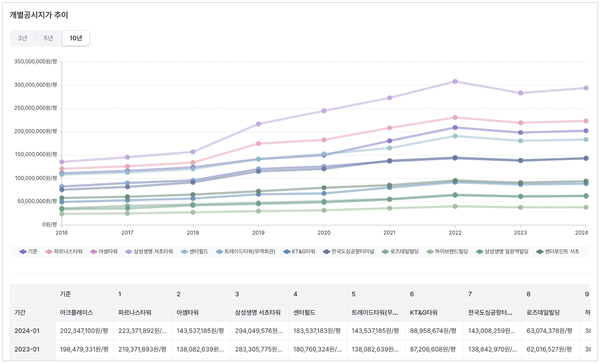Click 트레이드타워(무역회관) legend item

[x=246, y=252]
